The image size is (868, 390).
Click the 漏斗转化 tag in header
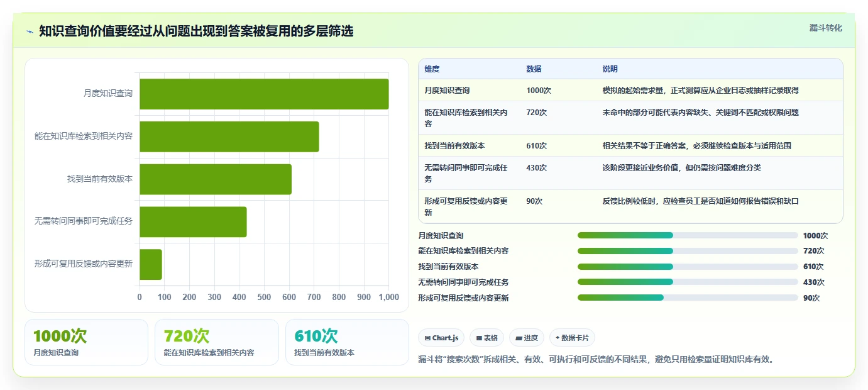click(x=825, y=28)
